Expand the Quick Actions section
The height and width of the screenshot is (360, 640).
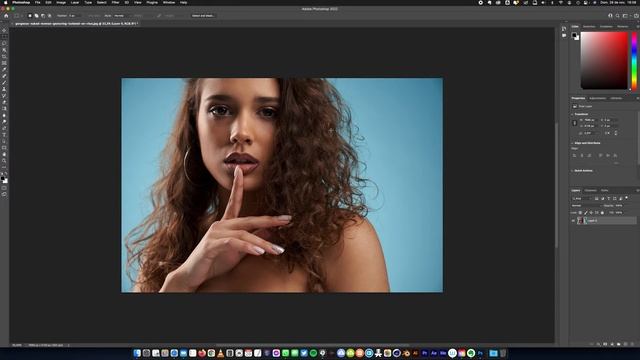572,171
